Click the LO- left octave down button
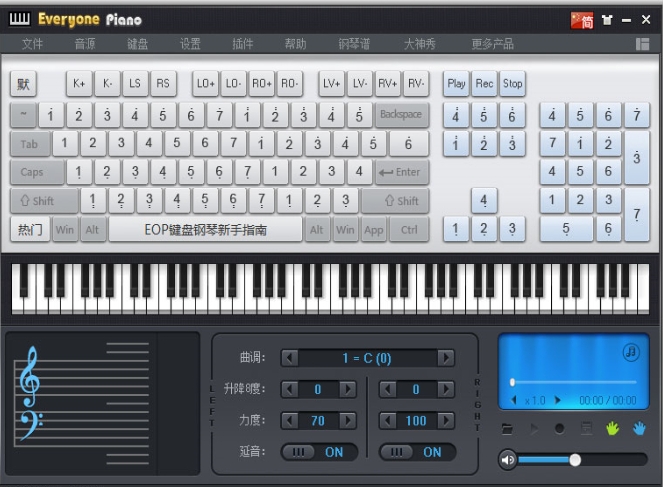The height and width of the screenshot is (487, 663). 233,84
